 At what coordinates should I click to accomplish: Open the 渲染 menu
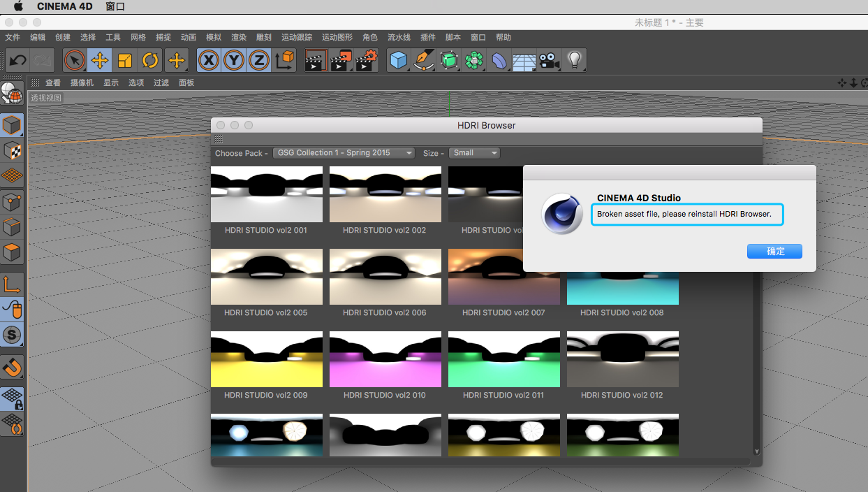pyautogui.click(x=238, y=37)
